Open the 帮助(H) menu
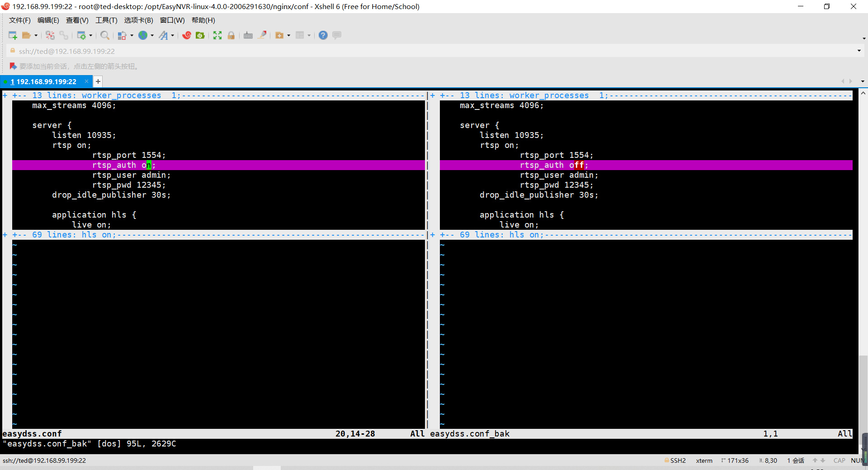Viewport: 868px width, 470px height. [x=203, y=20]
